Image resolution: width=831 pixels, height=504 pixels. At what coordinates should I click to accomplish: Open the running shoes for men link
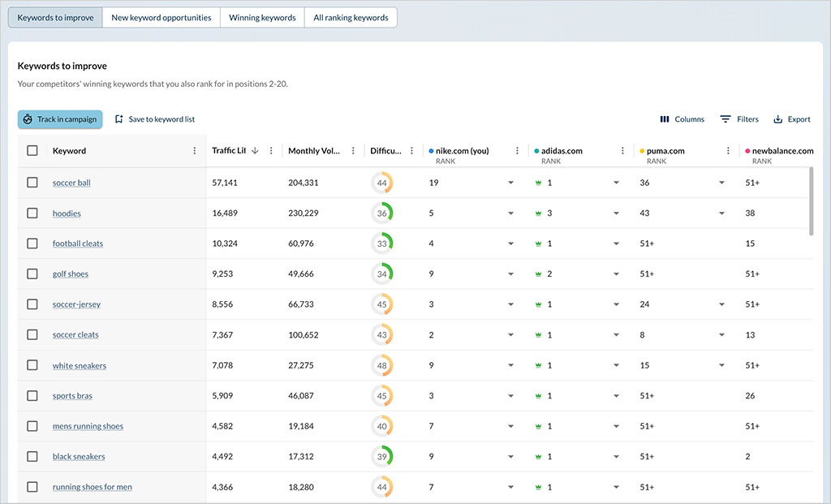93,487
